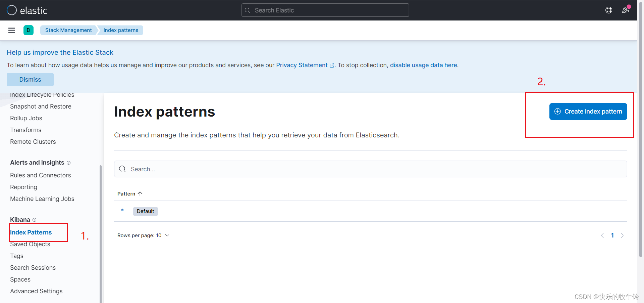This screenshot has width=644, height=303.
Task: Click the help icon beside Kibana heading
Action: click(34, 220)
